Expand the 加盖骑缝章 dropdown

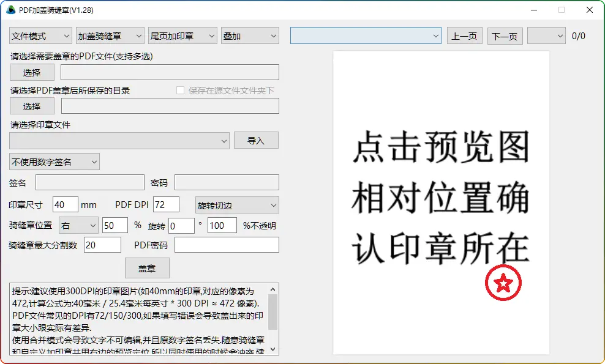[110, 36]
